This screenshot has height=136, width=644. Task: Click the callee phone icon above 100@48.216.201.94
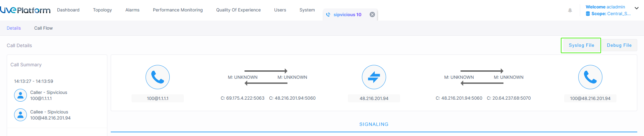590,77
